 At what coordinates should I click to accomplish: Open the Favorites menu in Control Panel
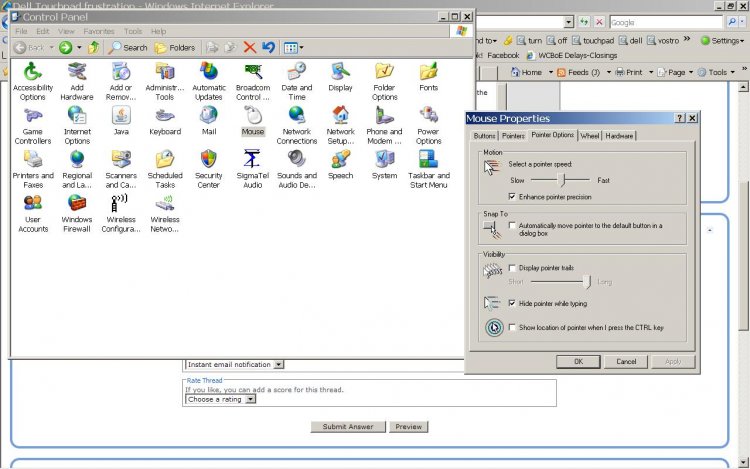(99, 31)
